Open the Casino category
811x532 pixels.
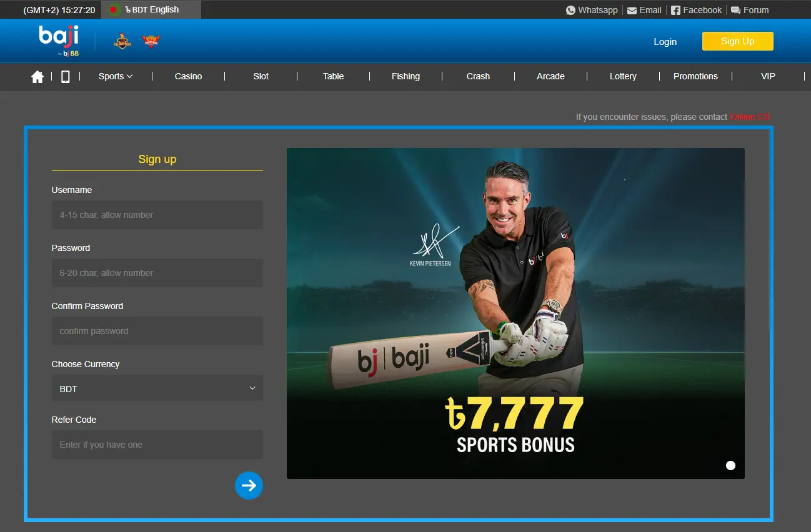pyautogui.click(x=188, y=76)
